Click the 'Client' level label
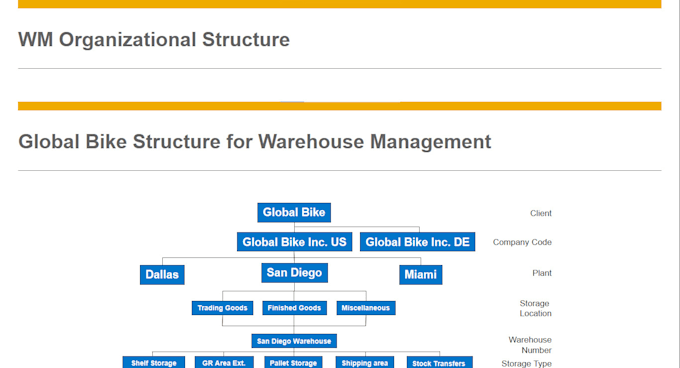The width and height of the screenshot is (680, 368). tap(541, 213)
